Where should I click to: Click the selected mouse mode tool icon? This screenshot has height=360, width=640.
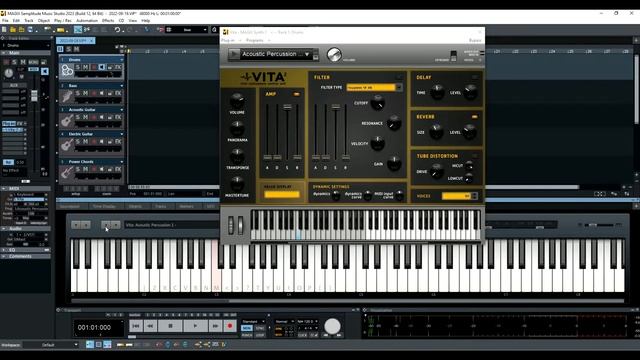pos(78,29)
